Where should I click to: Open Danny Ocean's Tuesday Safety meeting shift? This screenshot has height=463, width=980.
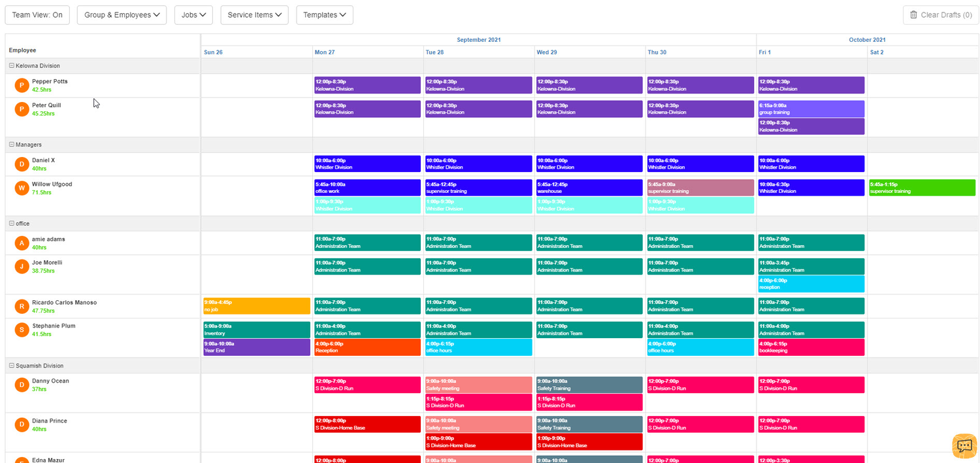tap(478, 385)
